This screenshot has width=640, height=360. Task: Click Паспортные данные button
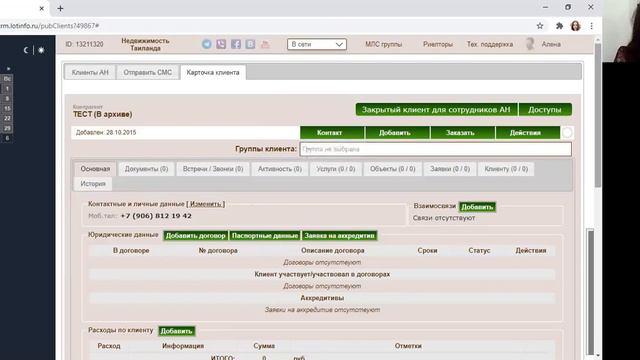click(x=265, y=236)
